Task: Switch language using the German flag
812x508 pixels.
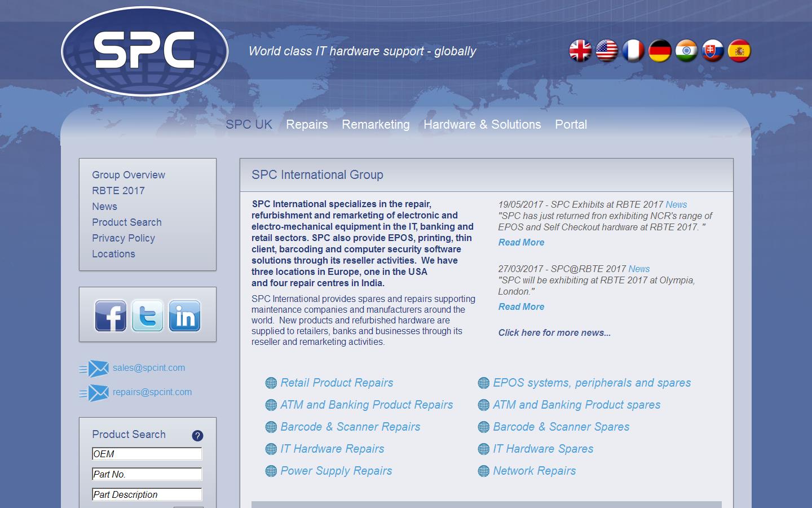Action: [x=660, y=50]
